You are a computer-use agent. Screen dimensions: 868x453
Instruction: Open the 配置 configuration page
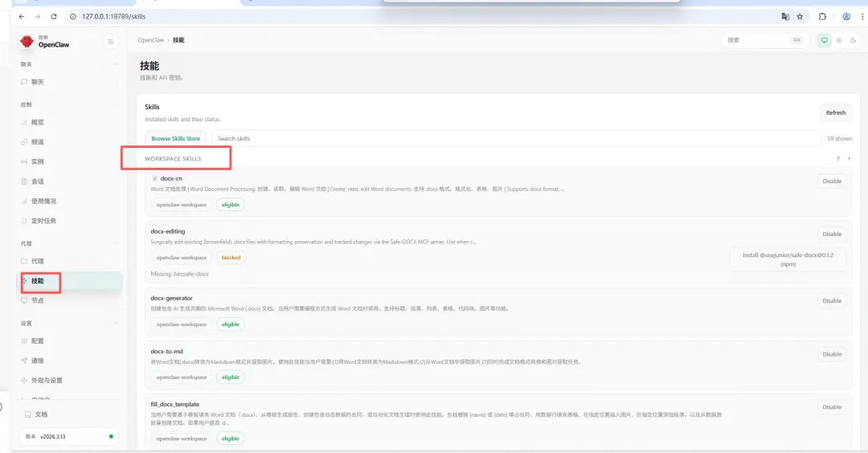point(69,341)
